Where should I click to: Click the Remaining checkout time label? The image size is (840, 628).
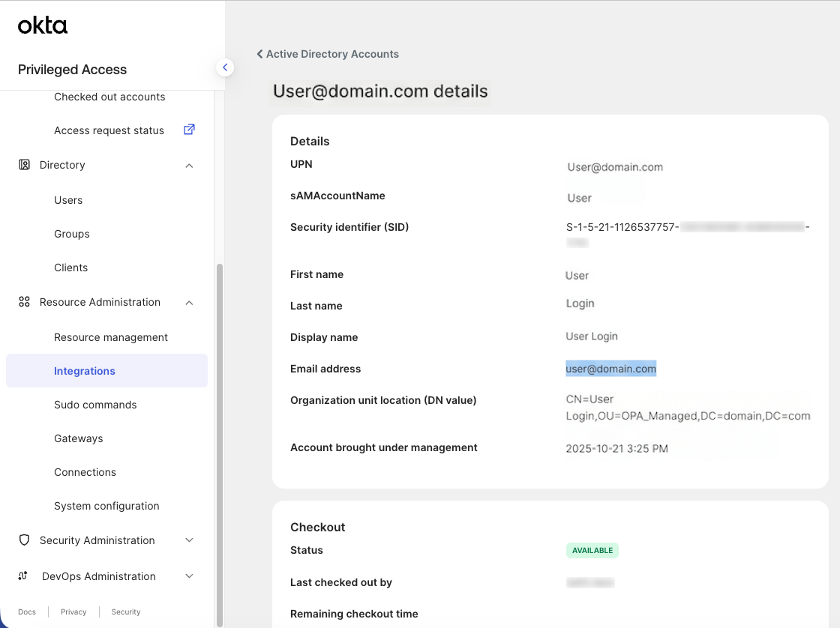point(354,614)
